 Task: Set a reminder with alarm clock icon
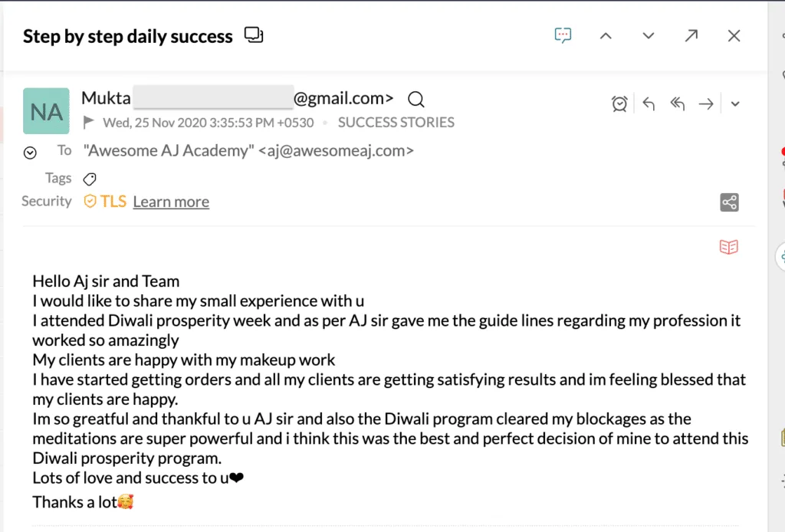click(619, 104)
